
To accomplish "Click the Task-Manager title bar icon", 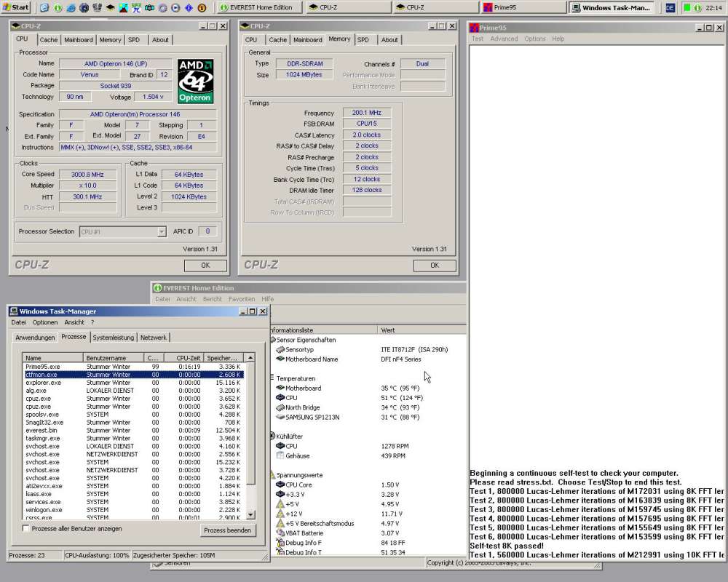I will coord(13,311).
